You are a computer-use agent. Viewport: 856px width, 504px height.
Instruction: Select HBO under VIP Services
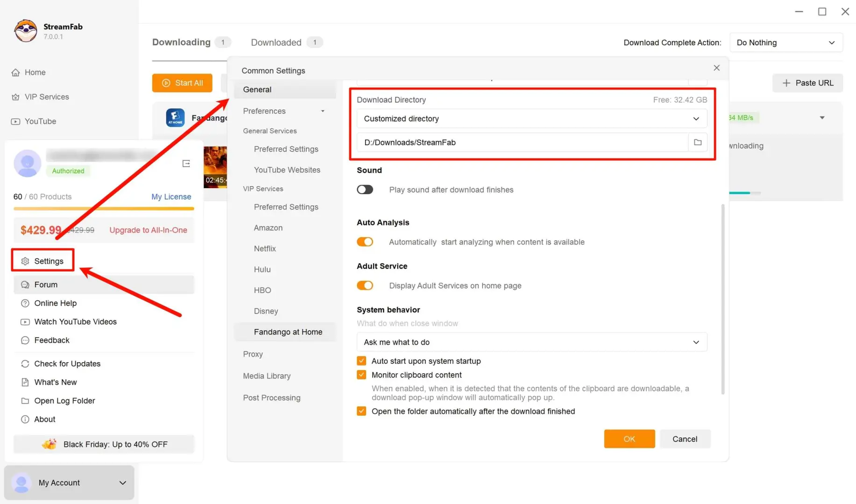click(262, 290)
